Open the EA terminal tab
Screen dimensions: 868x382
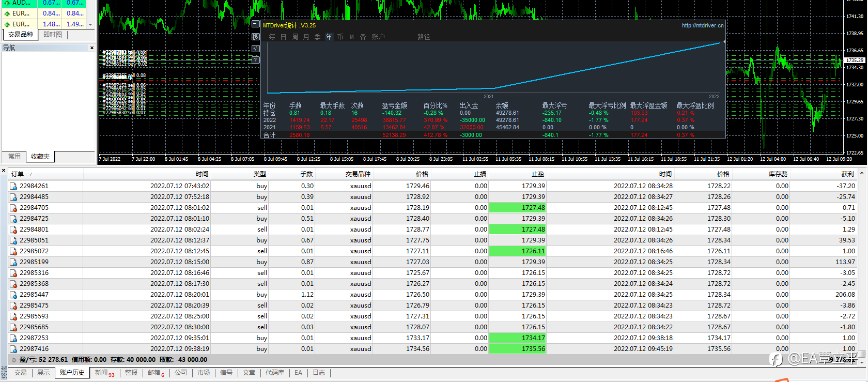pos(298,373)
